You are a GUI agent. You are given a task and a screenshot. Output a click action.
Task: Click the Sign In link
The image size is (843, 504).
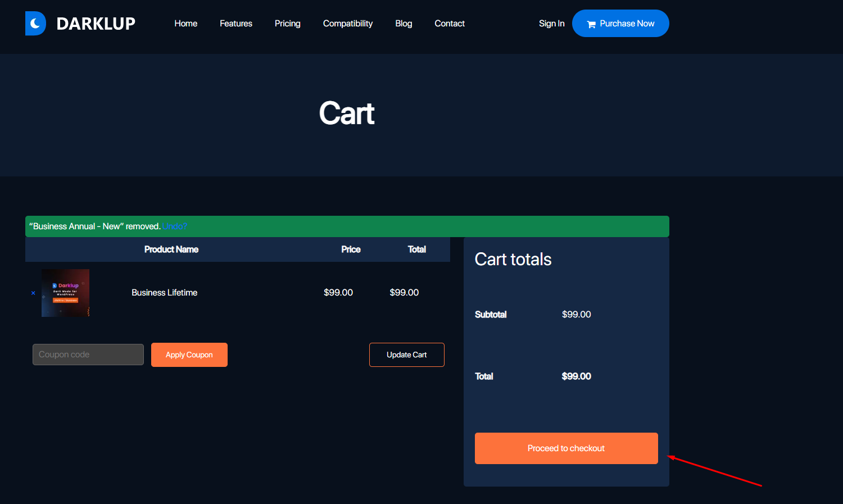click(x=552, y=24)
